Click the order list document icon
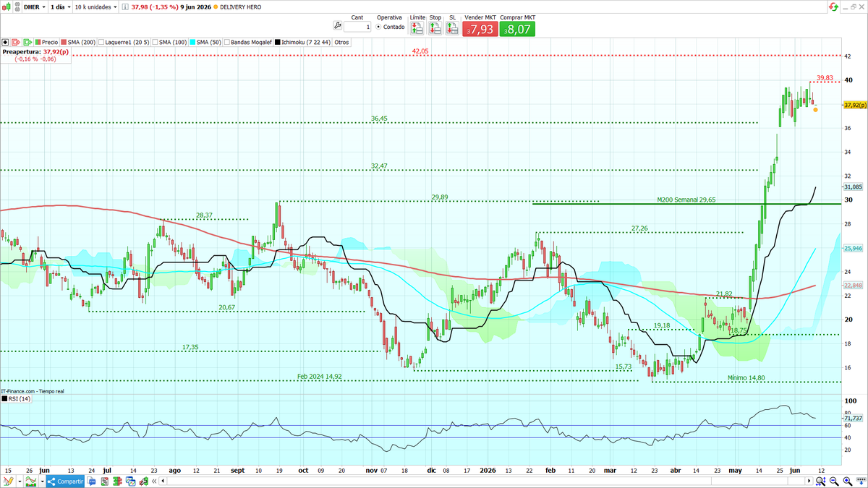 tap(104, 481)
